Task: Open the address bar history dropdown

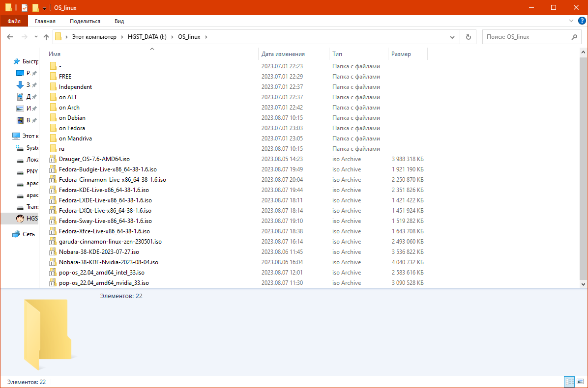Action: coord(453,37)
